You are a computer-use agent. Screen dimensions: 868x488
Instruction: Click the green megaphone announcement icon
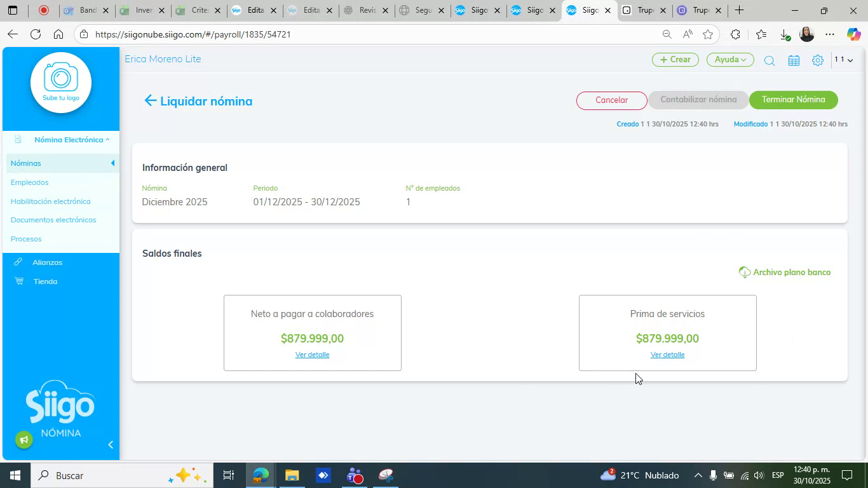[x=24, y=440]
